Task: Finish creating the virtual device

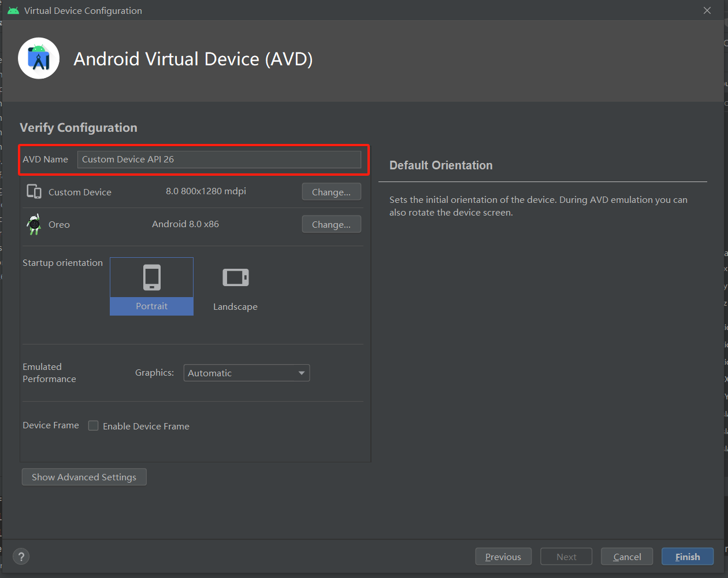Action: [688, 557]
